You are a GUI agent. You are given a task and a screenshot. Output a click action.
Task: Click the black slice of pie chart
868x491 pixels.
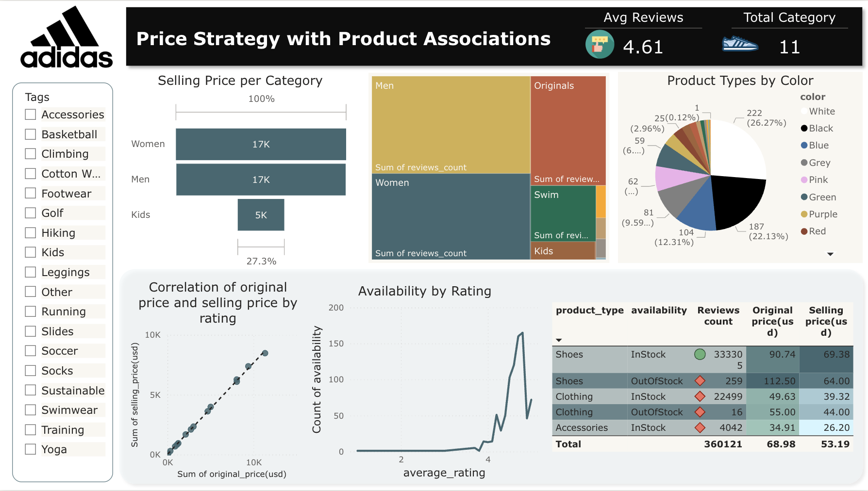tap(735, 200)
